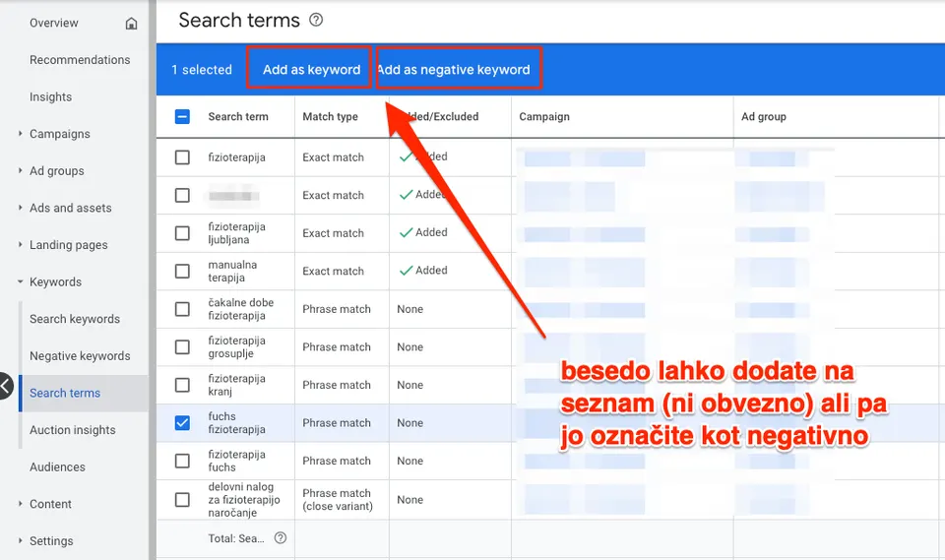945x560 pixels.
Task: Click 'Total: Sea...' footer label
Action: point(235,538)
